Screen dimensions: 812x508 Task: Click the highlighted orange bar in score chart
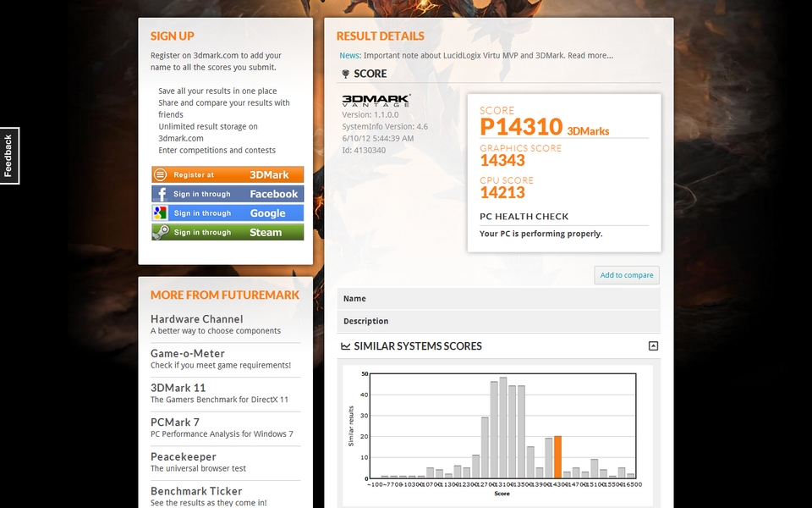point(557,457)
